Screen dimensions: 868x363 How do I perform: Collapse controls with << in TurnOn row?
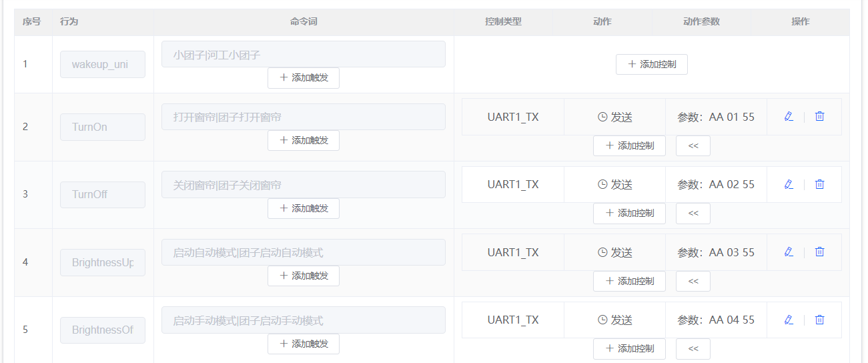coord(693,145)
